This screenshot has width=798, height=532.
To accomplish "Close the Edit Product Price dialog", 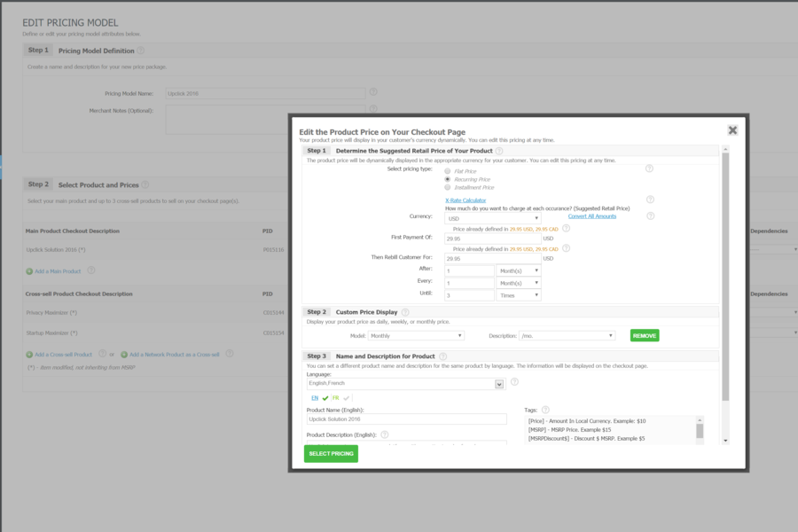I will tap(732, 130).
